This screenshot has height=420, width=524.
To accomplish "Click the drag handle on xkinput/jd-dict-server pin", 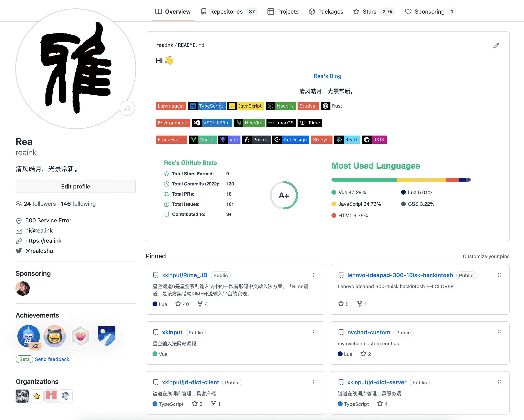I will (x=499, y=382).
